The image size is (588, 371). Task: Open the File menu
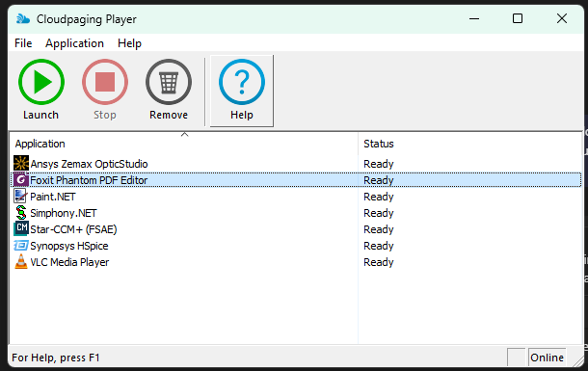(23, 43)
